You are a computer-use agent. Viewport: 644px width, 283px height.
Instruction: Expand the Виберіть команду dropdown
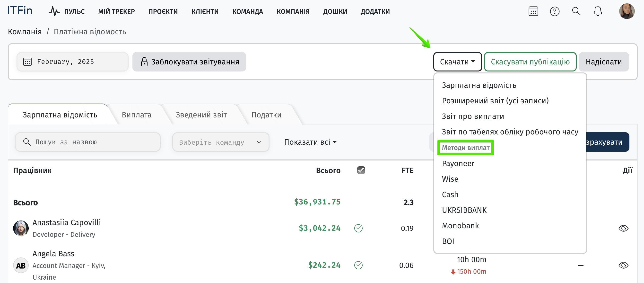(x=220, y=142)
